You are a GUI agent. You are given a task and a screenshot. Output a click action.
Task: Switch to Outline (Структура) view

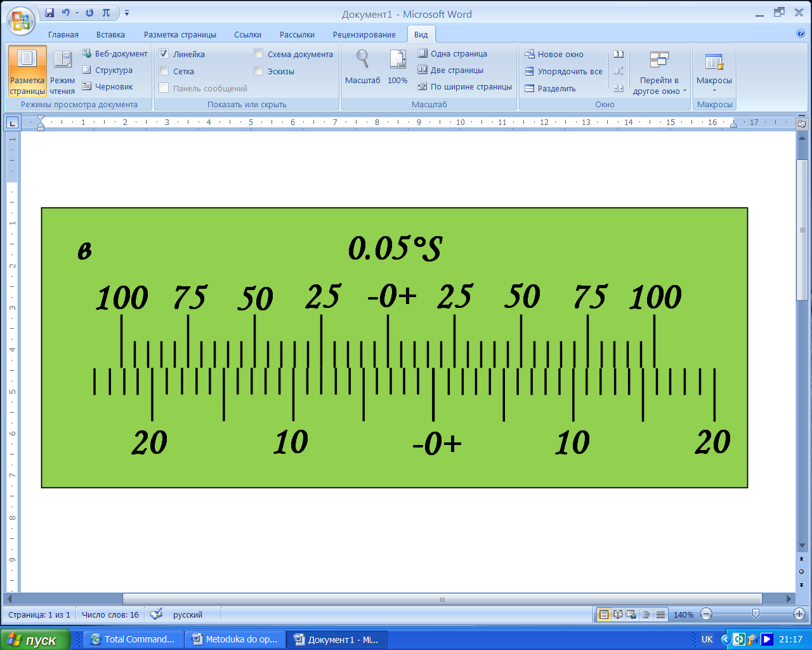[x=108, y=70]
